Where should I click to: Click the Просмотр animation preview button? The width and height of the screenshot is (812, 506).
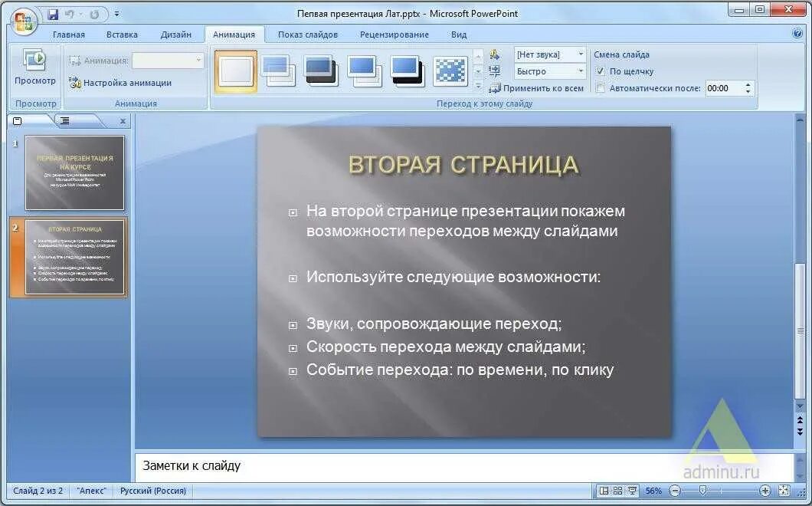(34, 67)
